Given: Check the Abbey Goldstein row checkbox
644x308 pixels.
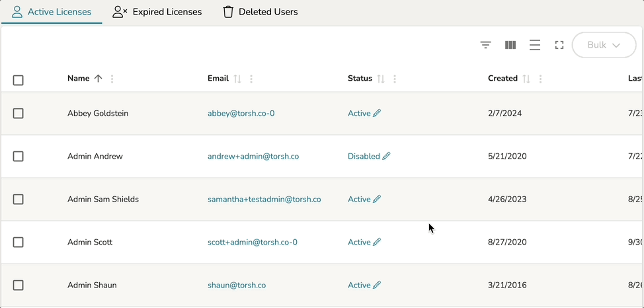Looking at the screenshot, I should point(19,114).
